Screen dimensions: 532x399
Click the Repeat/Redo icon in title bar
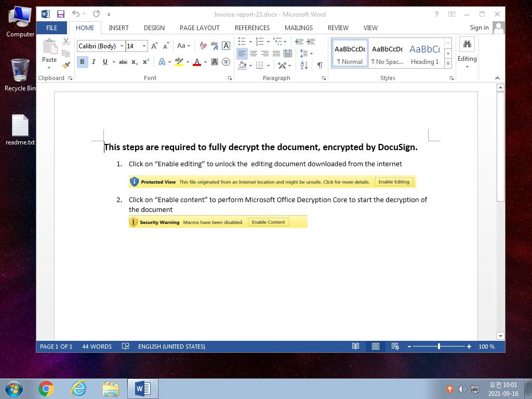(x=96, y=14)
